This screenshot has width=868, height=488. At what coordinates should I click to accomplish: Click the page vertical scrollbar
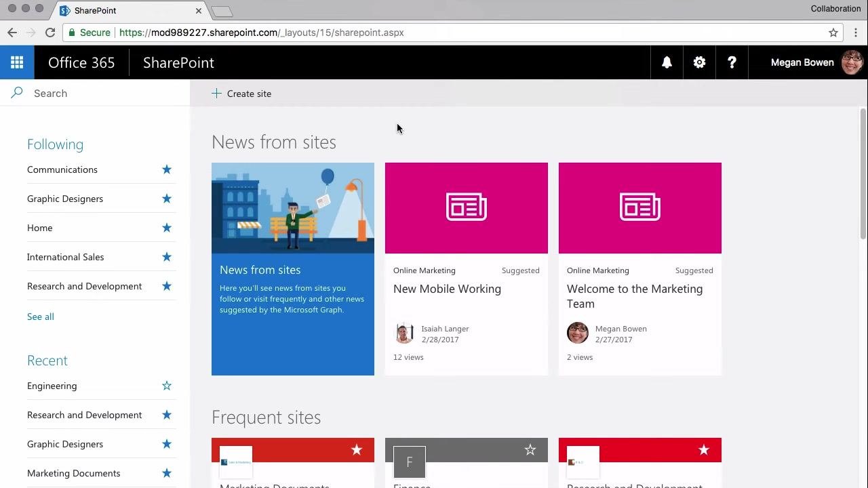tap(863, 174)
